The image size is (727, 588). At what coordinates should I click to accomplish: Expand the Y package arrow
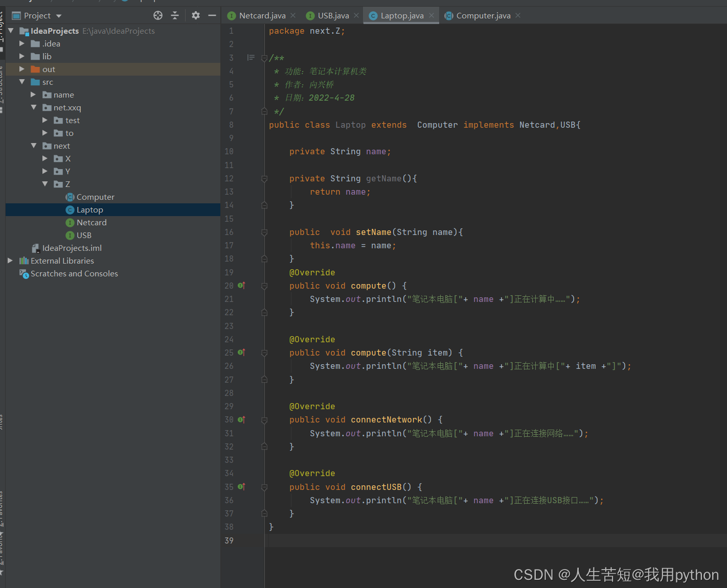(45, 171)
